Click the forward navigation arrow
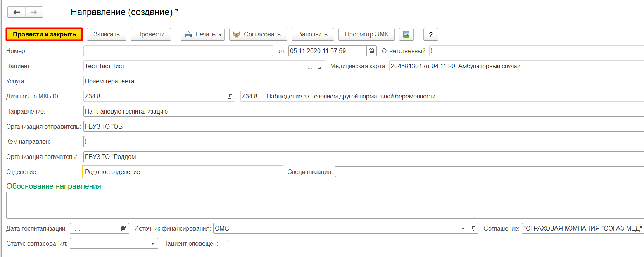The width and height of the screenshot is (644, 257). click(34, 12)
